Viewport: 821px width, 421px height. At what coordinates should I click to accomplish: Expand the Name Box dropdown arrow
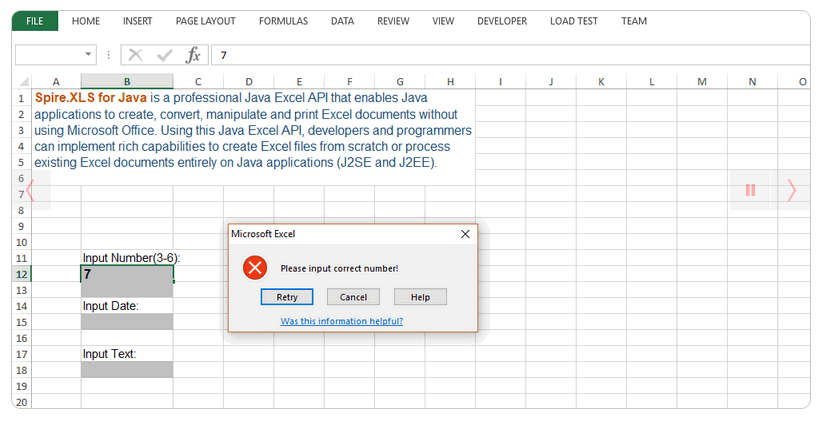click(x=88, y=54)
